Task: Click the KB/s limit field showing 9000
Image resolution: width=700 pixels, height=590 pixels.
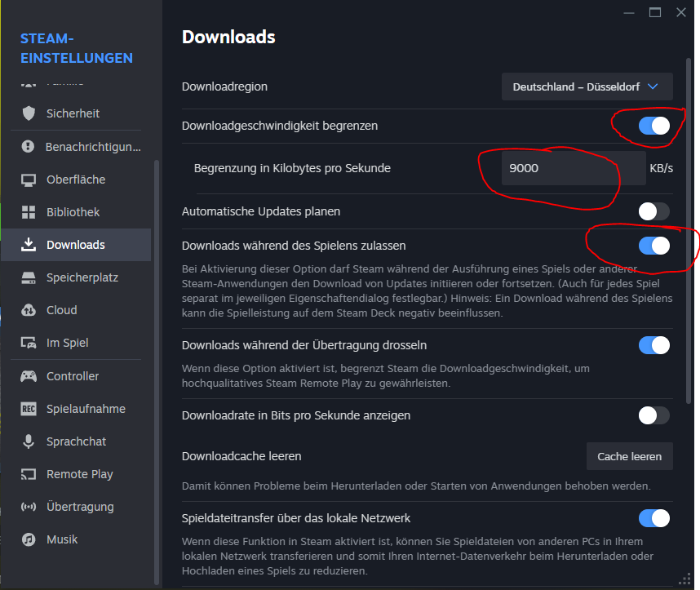Action: [x=574, y=168]
